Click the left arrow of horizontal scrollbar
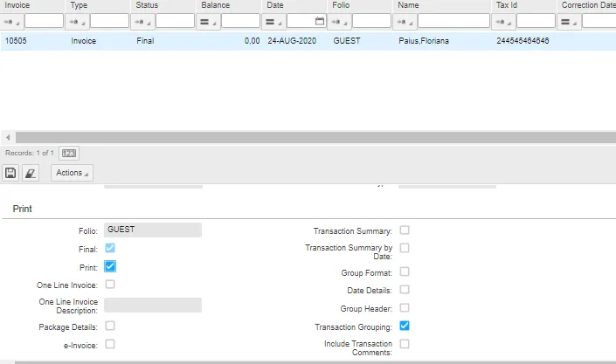Image resolution: width=616 pixels, height=364 pixels. click(8, 137)
